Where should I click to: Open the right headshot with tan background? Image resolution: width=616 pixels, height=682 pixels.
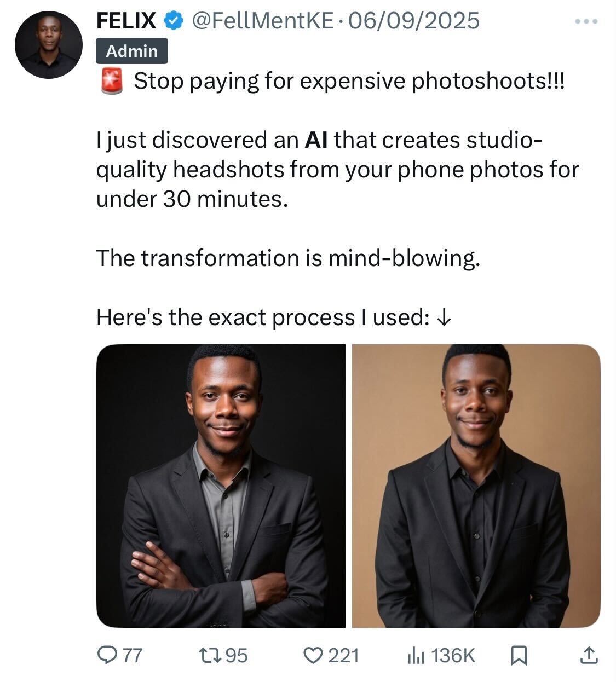(x=476, y=486)
